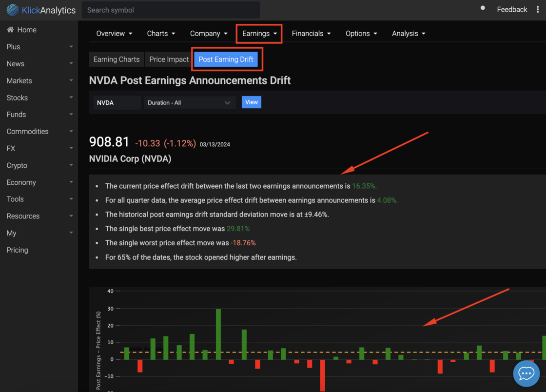Click the status dot near Feedback
The height and width of the screenshot is (392, 546).
tap(483, 8)
